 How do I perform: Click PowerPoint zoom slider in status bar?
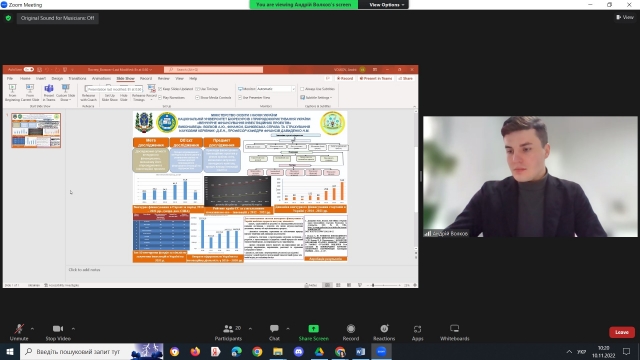(x=386, y=285)
